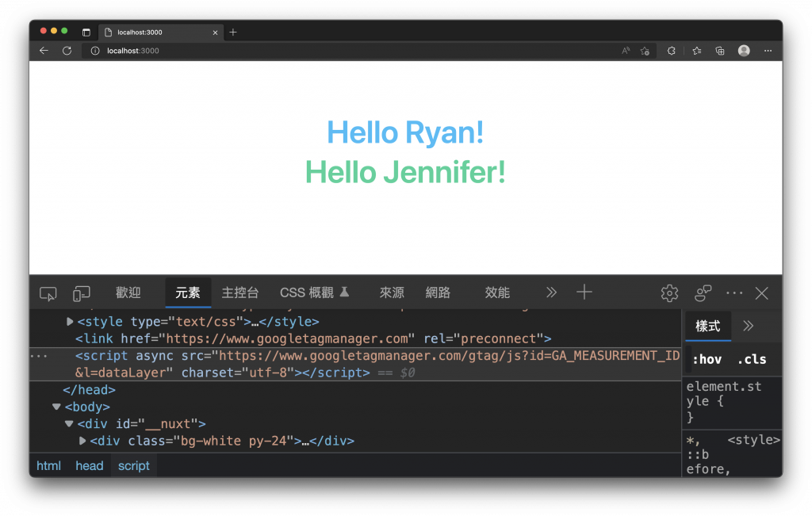This screenshot has height=516, width=812.
Task: Open the 網路 tab
Action: (x=438, y=293)
